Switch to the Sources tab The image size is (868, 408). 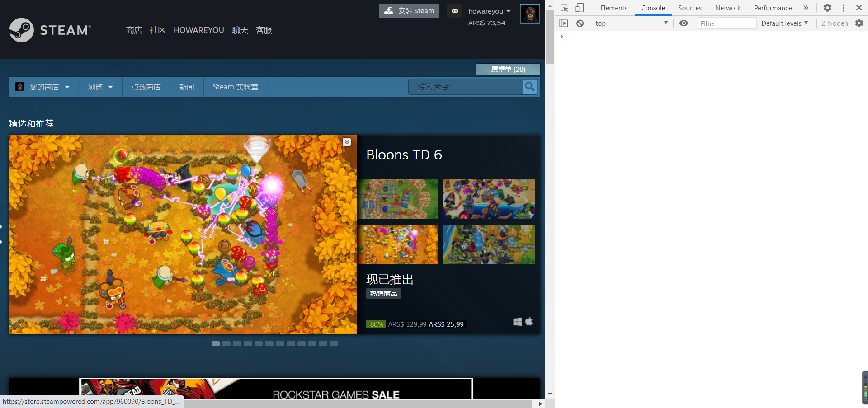690,8
